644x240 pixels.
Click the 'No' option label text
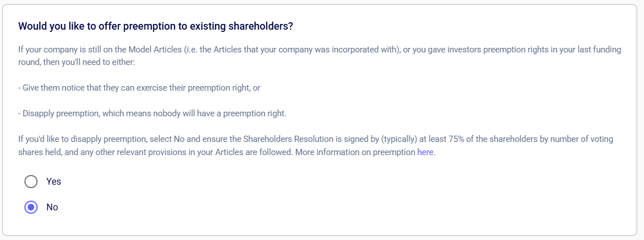[x=52, y=207]
